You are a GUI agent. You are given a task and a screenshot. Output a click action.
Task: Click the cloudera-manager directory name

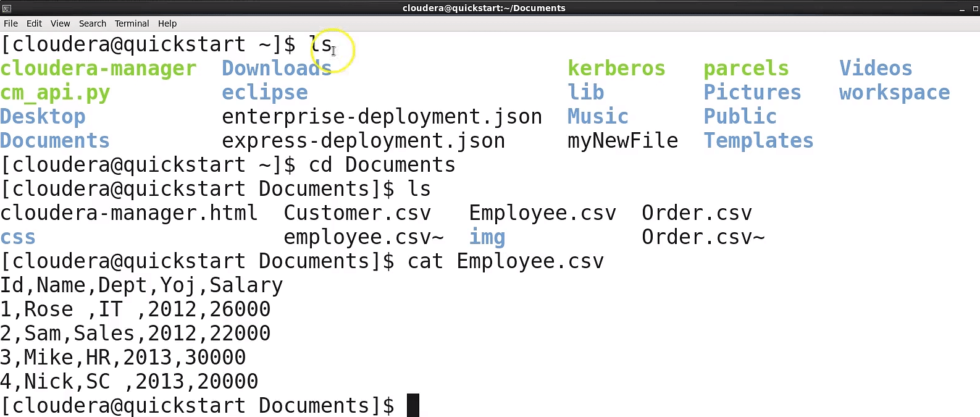coord(98,69)
